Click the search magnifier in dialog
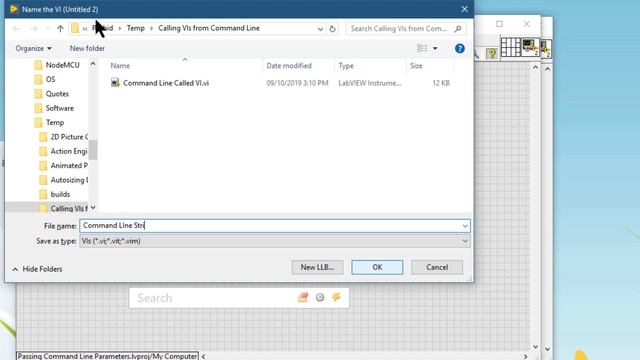Viewport: 640px width, 360px height. [x=458, y=29]
